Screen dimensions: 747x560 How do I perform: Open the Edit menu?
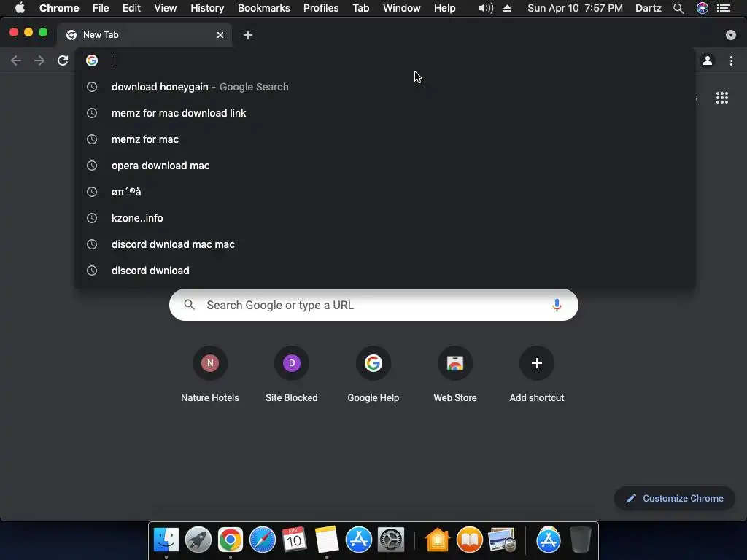131,8
